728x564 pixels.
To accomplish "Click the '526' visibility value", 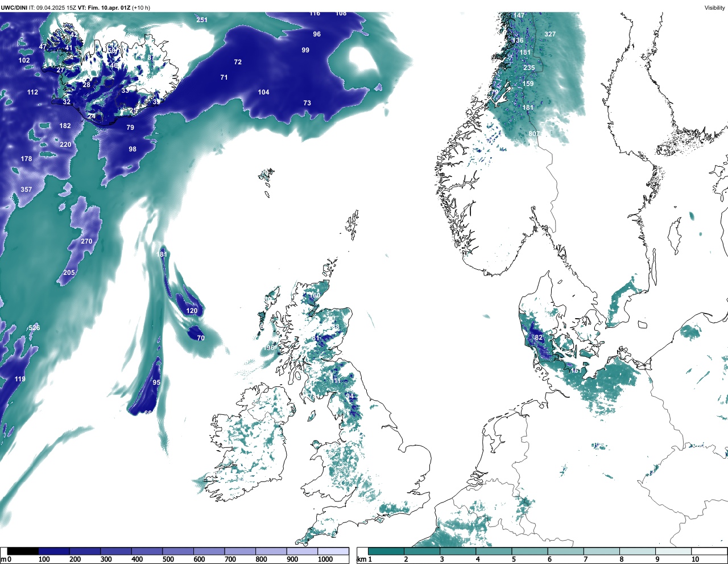I will [35, 328].
